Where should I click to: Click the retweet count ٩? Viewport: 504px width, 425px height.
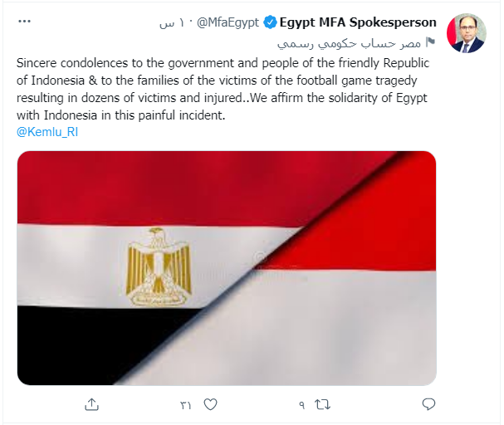(301, 404)
